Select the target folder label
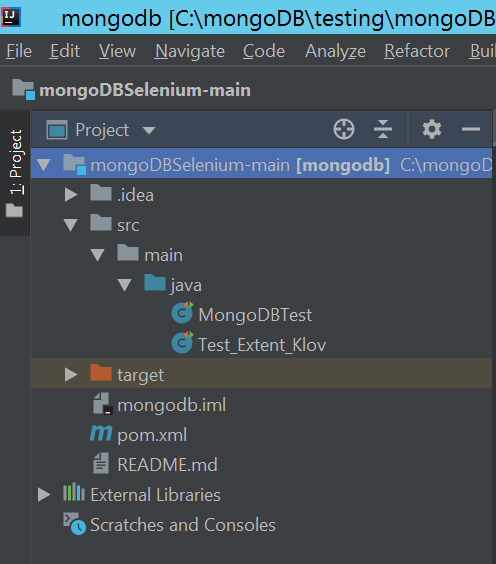This screenshot has width=496, height=564. (141, 376)
